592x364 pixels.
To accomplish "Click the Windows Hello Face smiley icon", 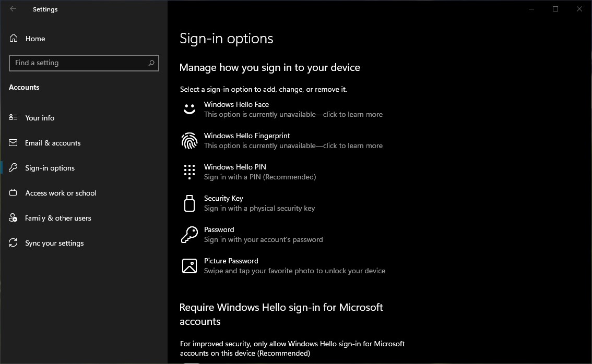I will [x=189, y=109].
